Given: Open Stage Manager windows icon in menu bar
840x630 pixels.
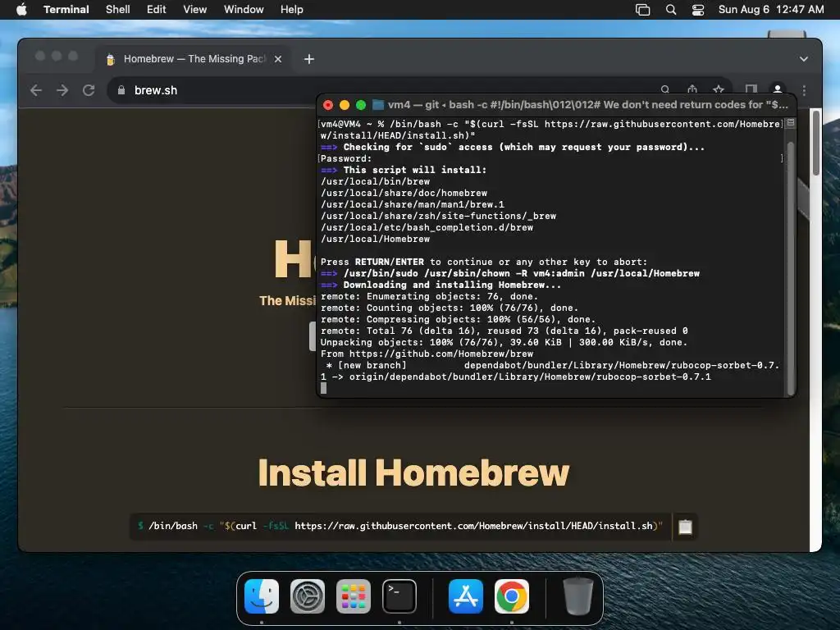Looking at the screenshot, I should pos(642,9).
